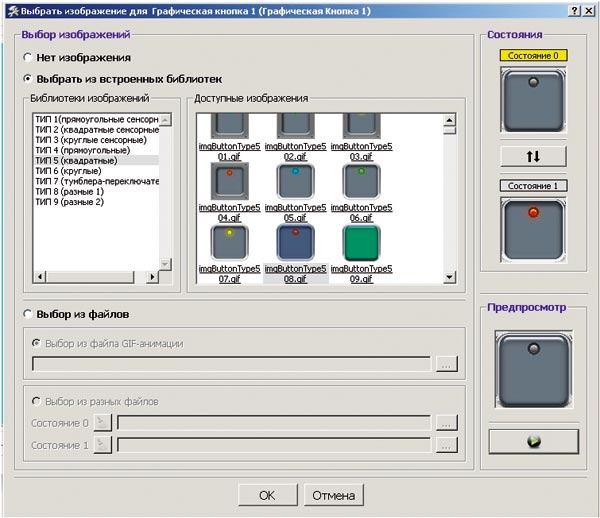Image resolution: width=600 pixels, height=518 pixels.
Task: Select library ТИП 6 (круглые)
Action: (96, 171)
